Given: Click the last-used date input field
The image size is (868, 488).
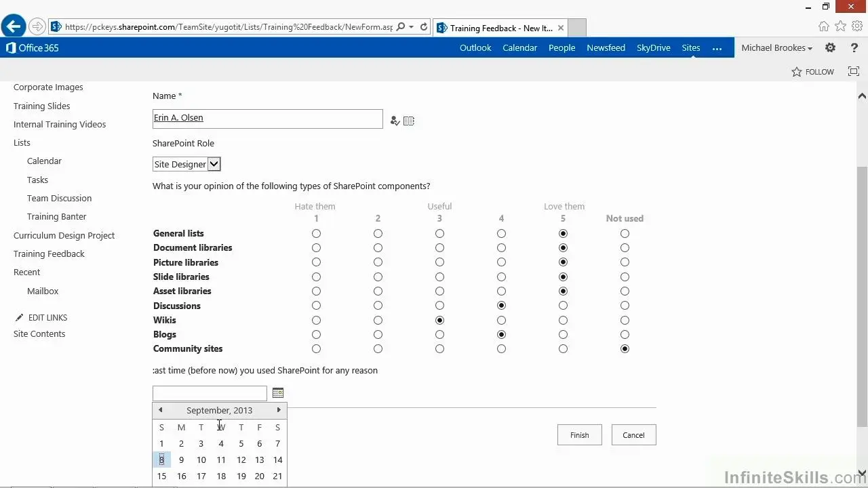Looking at the screenshot, I should coord(210,393).
